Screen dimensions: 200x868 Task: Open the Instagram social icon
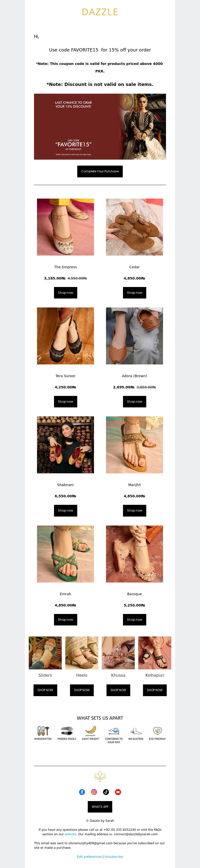pyautogui.click(x=94, y=792)
